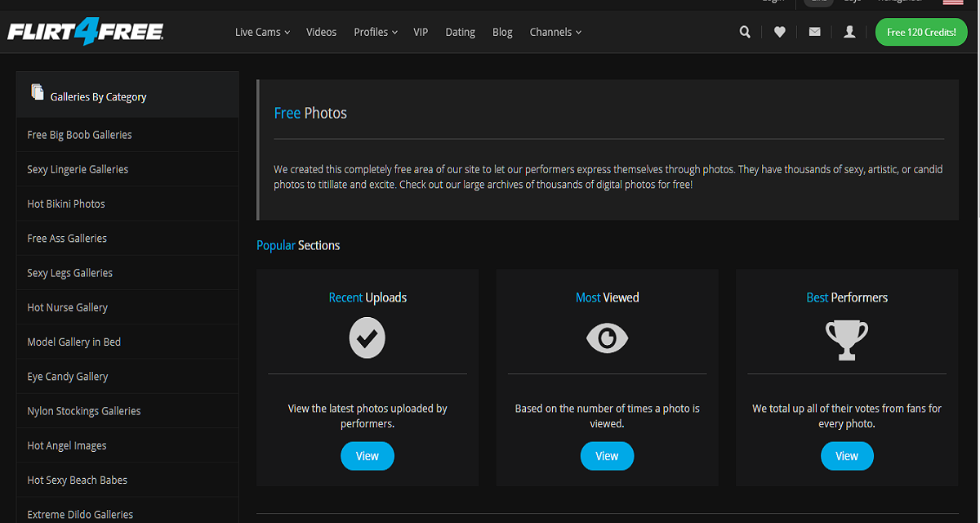Click the Most Viewed eye icon
Screen dimensions: 980x523
[x=607, y=337]
